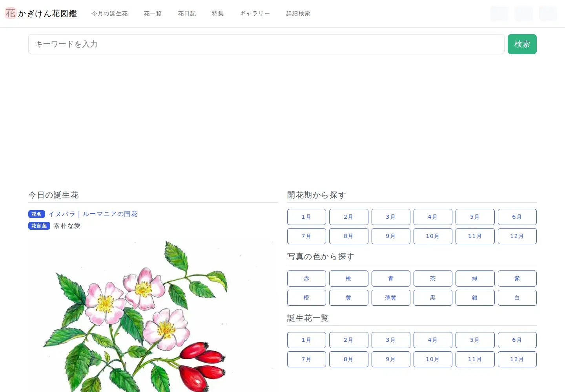This screenshot has height=392, width=565.
Task: Filter photos by 茶 color
Action: tap(433, 278)
